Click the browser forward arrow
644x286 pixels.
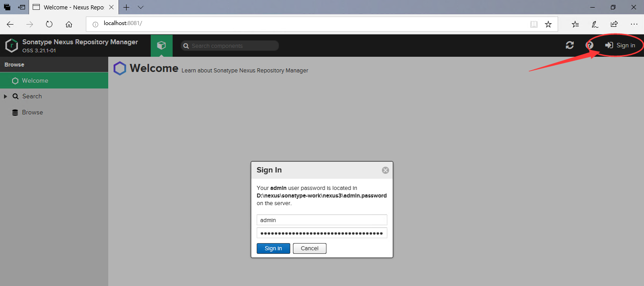click(30, 24)
